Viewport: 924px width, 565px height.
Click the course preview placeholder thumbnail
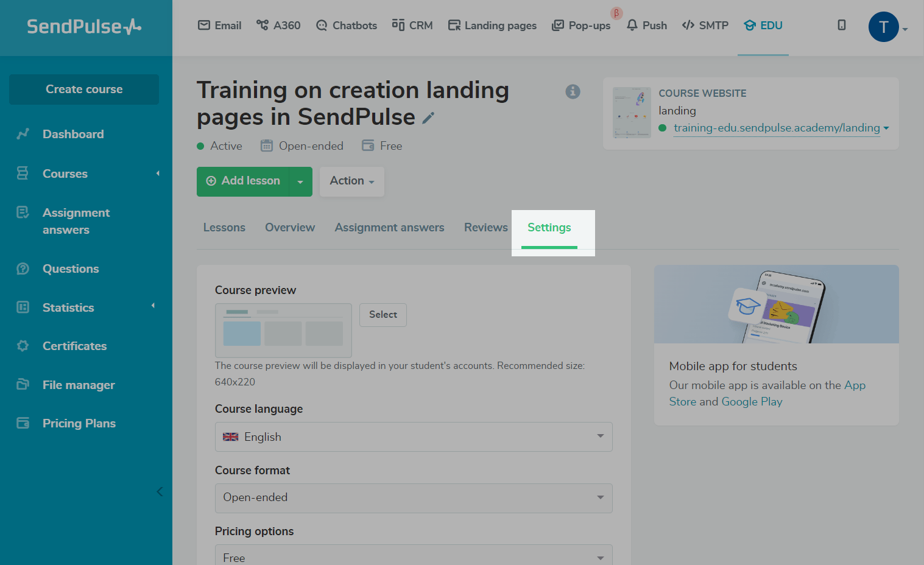point(283,330)
